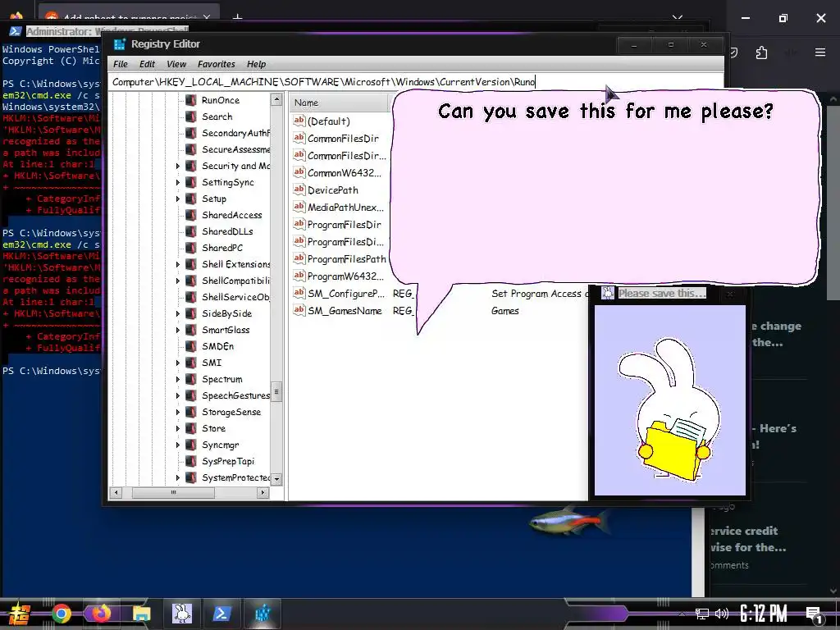Open the Edit menu in Registry Editor
This screenshot has height=630, width=840.
tap(147, 64)
